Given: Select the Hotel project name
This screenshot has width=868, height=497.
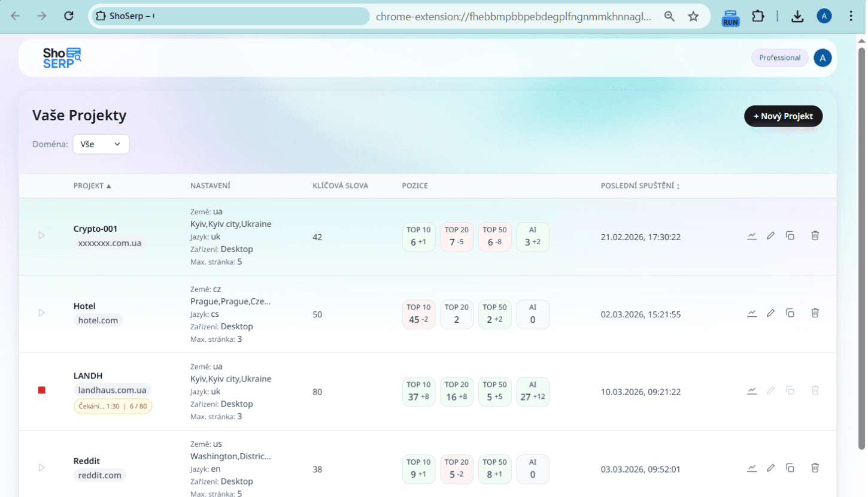Looking at the screenshot, I should click(x=84, y=306).
